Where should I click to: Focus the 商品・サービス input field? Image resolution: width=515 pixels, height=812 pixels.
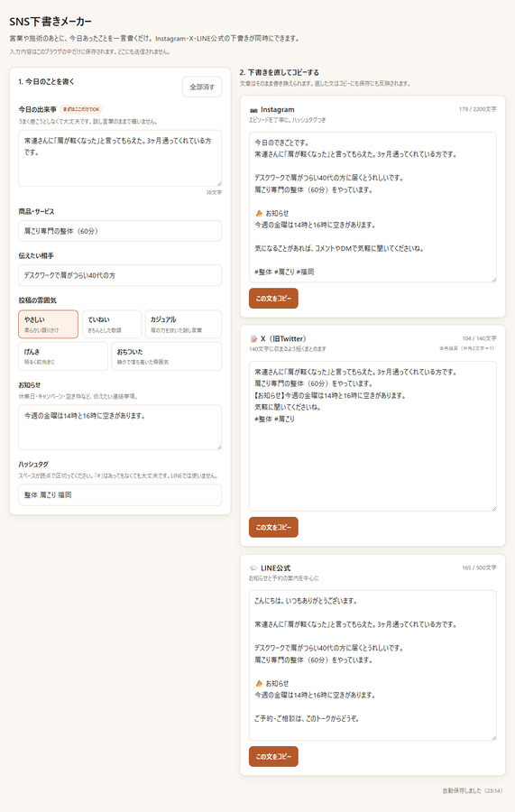tap(120, 231)
